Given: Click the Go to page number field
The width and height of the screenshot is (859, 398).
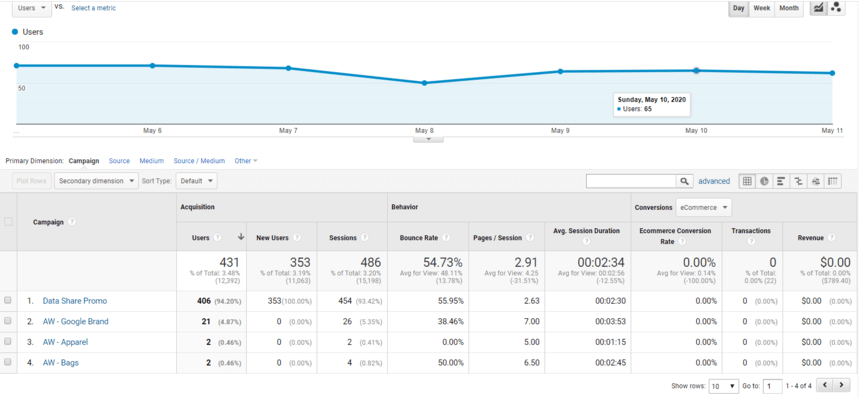Looking at the screenshot, I should tap(773, 386).
